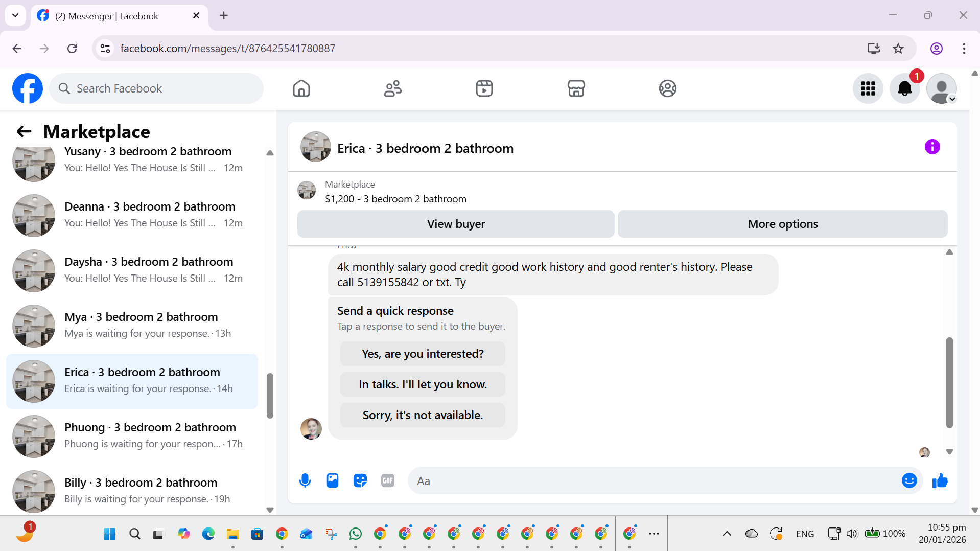
Task: Send quick response "Yes, are you interested?"
Action: [x=423, y=354]
